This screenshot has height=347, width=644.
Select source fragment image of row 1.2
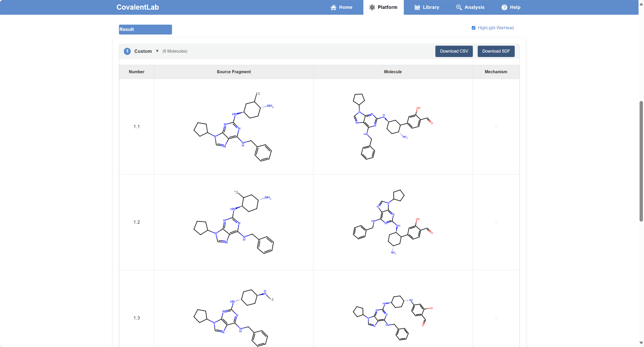pos(233,222)
